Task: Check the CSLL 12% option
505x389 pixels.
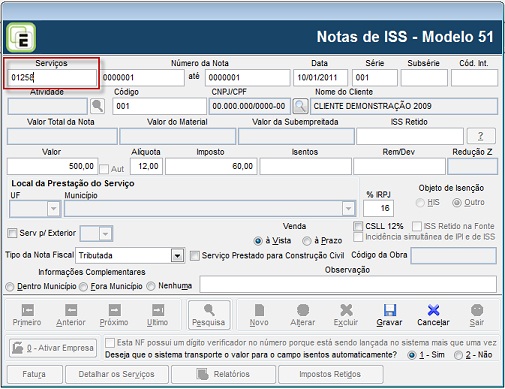Action: (358, 226)
